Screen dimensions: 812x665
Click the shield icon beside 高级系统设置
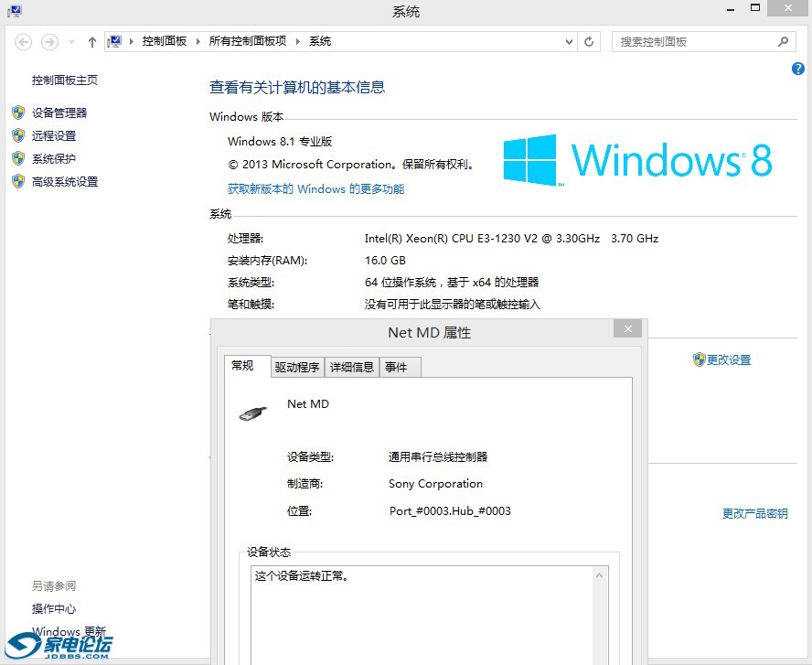point(18,181)
